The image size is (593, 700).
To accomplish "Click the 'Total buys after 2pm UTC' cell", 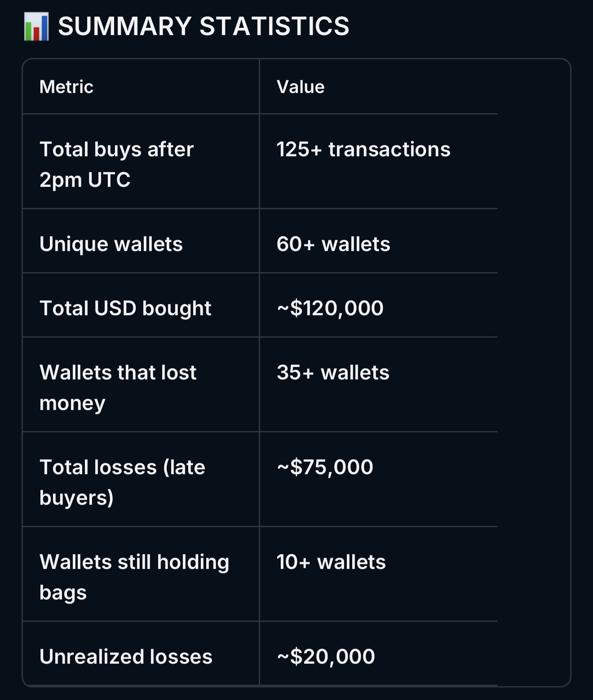I will 116,164.
